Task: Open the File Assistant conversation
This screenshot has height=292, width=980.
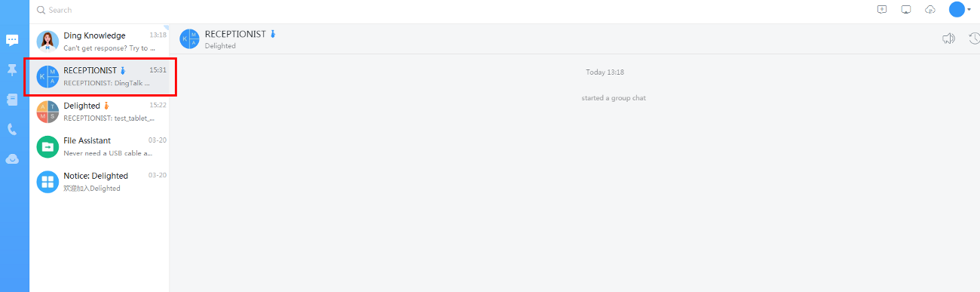Action: pos(100,146)
